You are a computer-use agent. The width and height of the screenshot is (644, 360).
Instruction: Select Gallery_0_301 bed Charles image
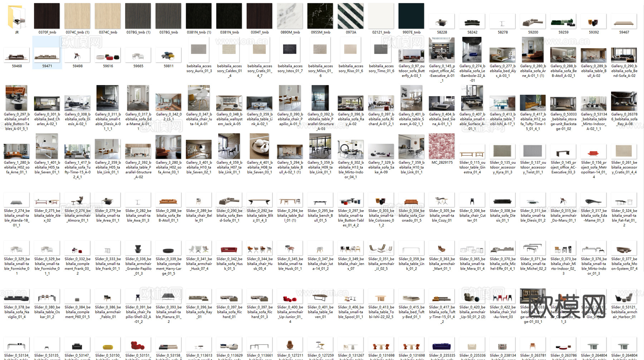pyautogui.click(x=47, y=104)
